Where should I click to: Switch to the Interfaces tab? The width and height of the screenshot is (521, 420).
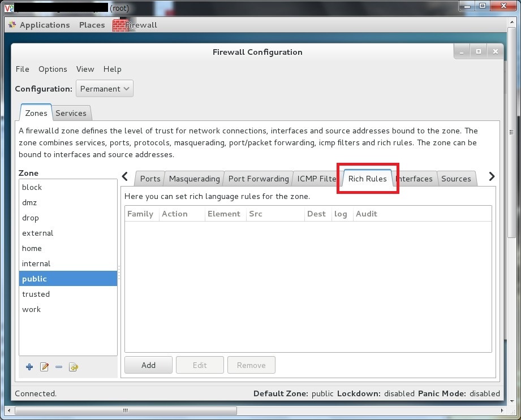click(415, 179)
